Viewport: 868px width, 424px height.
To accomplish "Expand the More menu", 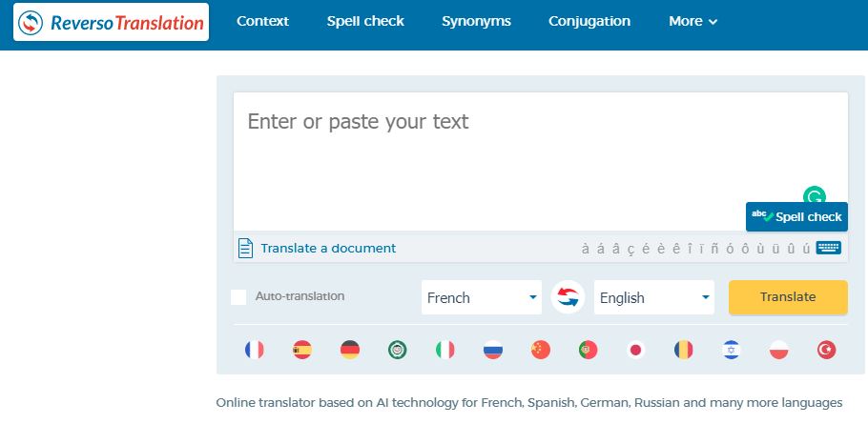I will (692, 21).
